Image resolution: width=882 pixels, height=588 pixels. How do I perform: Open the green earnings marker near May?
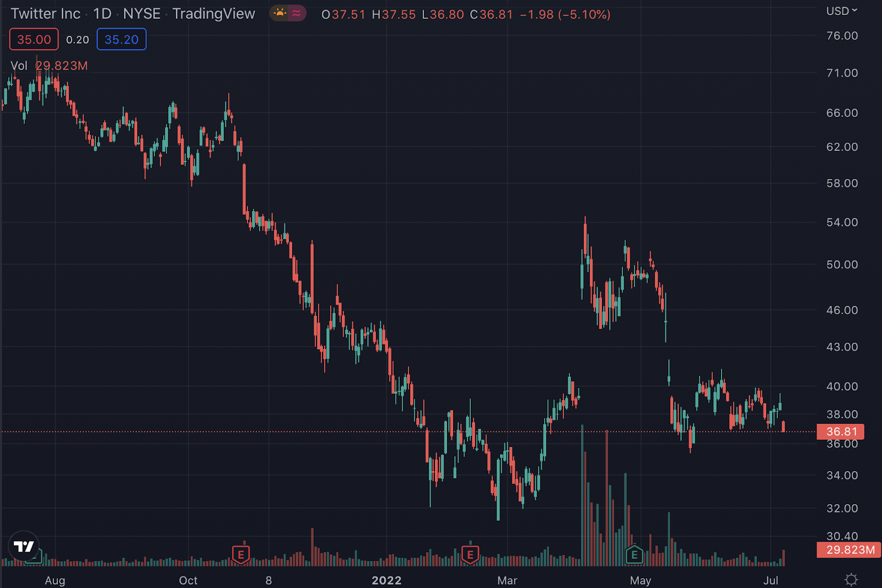(634, 554)
